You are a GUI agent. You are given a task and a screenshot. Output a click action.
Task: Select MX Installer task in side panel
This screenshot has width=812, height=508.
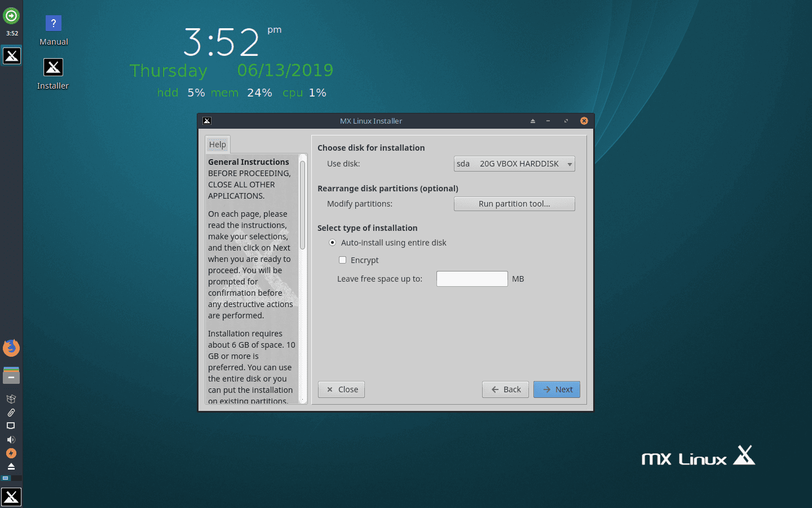(x=12, y=55)
